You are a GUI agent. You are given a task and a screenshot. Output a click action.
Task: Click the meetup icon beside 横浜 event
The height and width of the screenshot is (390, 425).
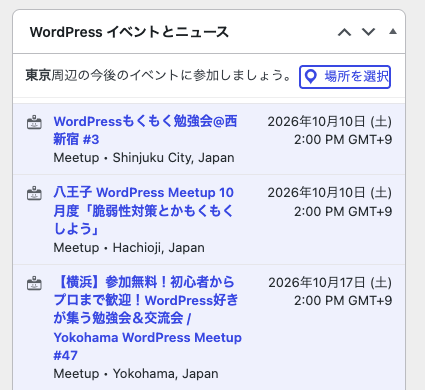point(34,283)
